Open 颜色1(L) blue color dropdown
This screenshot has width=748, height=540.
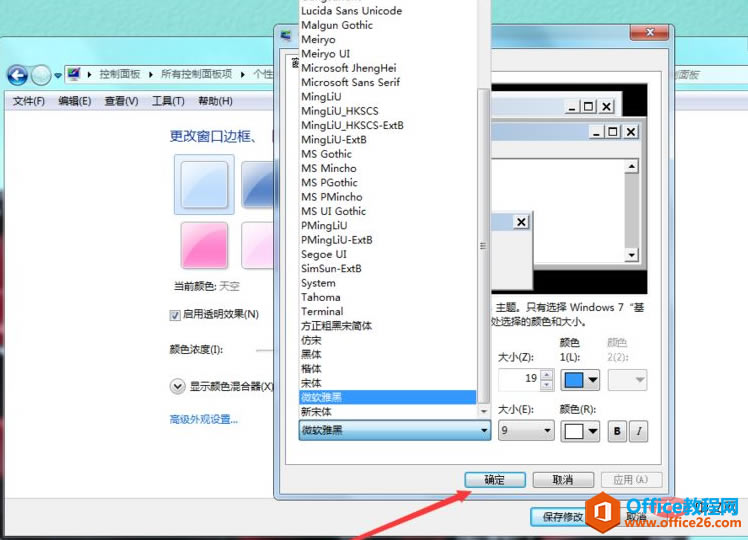(581, 380)
